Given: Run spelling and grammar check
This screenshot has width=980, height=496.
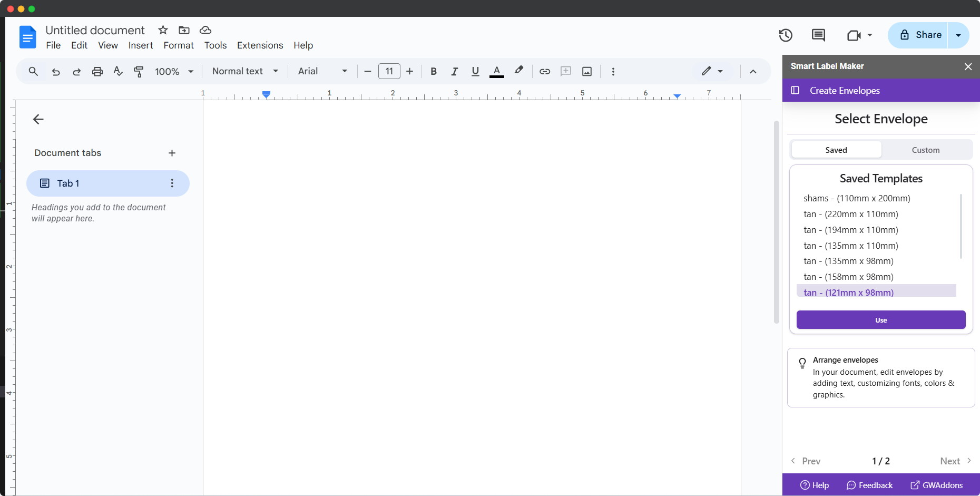Looking at the screenshot, I should (x=118, y=71).
